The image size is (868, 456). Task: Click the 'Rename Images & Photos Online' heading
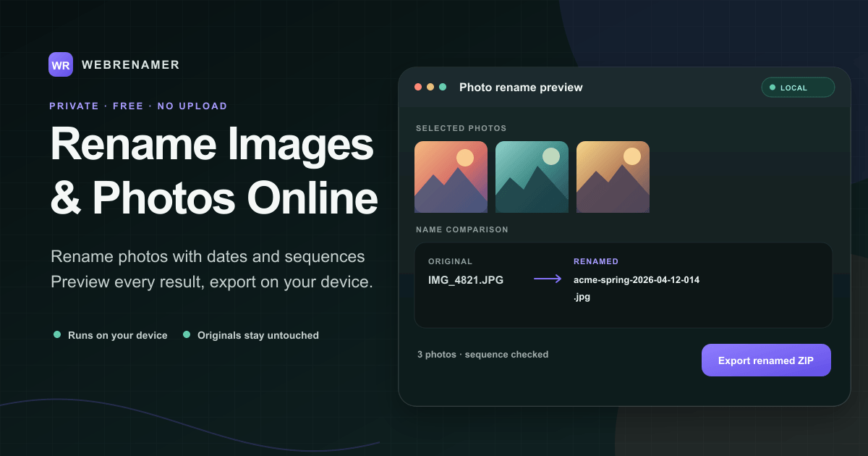click(214, 171)
